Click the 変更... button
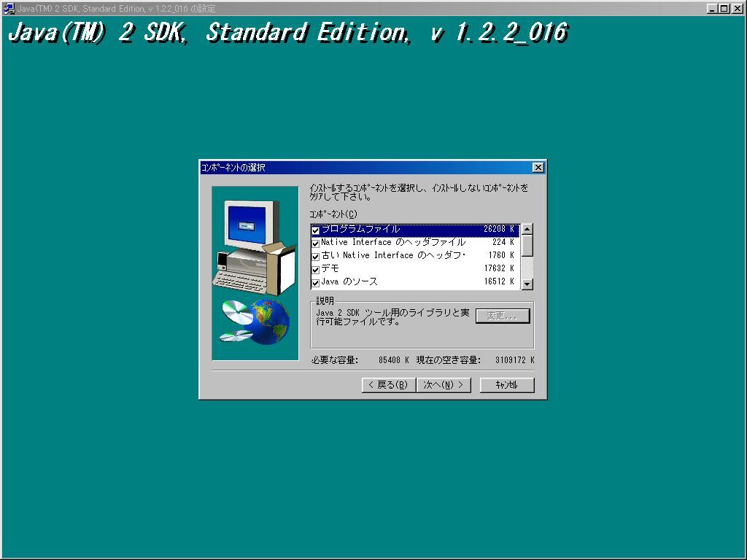This screenshot has width=747, height=560. [503, 316]
